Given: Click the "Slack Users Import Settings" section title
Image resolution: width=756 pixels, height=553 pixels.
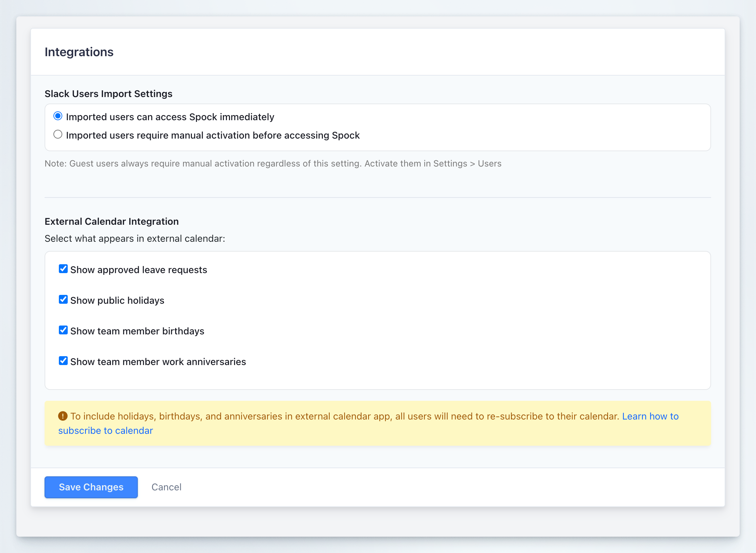Looking at the screenshot, I should point(109,94).
